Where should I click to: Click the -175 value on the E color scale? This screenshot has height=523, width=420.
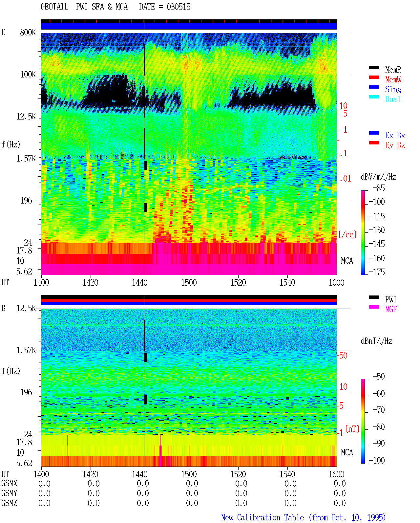377,272
